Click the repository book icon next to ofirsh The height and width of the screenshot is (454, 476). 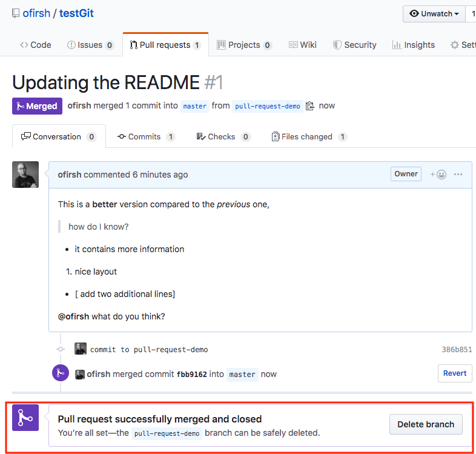15,13
